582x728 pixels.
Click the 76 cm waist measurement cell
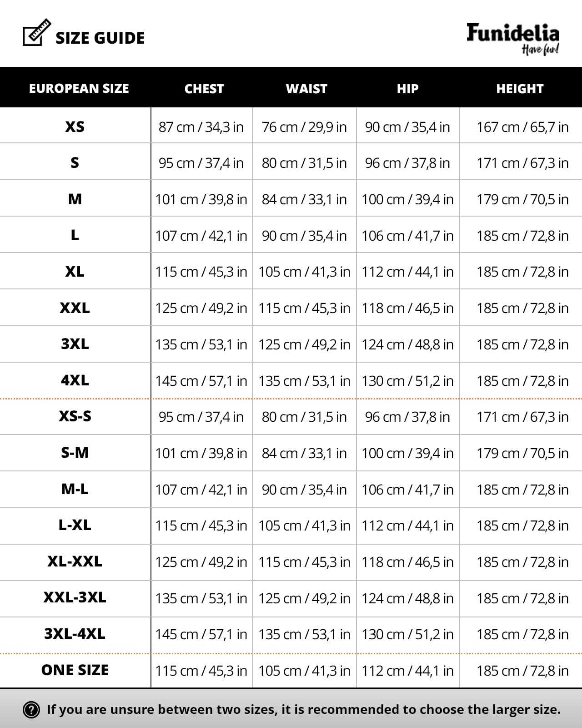[x=304, y=127]
